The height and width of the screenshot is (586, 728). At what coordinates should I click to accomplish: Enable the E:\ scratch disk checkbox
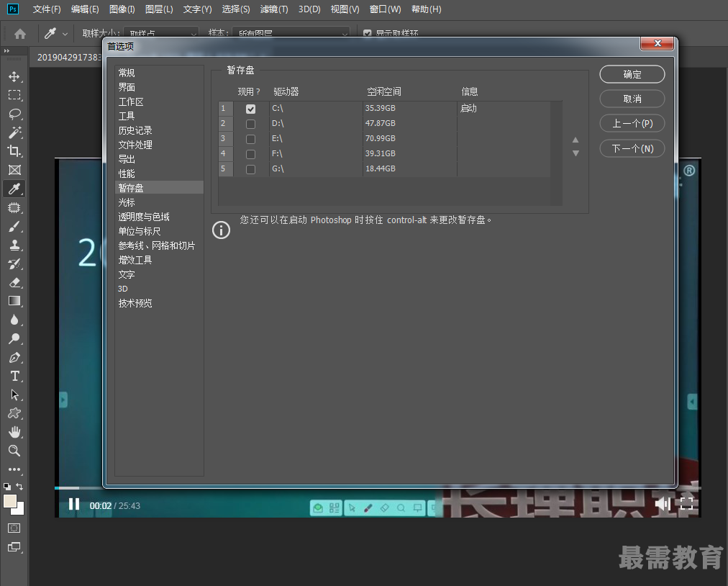pos(251,139)
